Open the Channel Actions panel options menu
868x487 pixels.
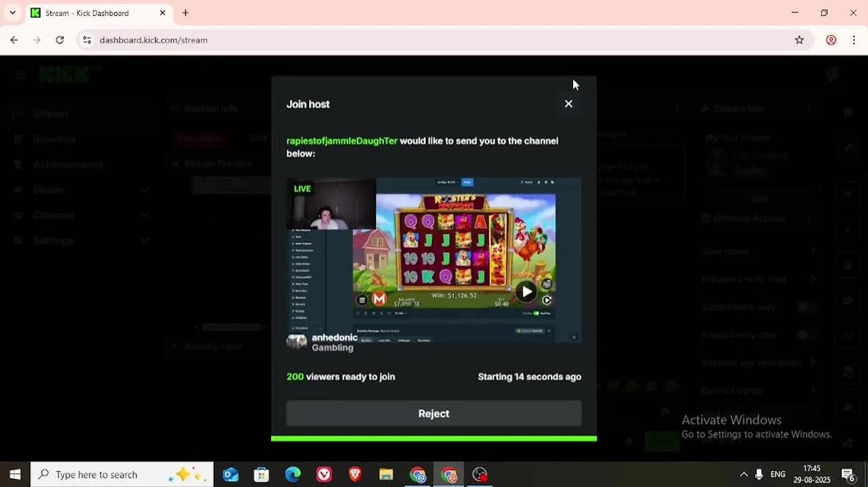point(809,218)
